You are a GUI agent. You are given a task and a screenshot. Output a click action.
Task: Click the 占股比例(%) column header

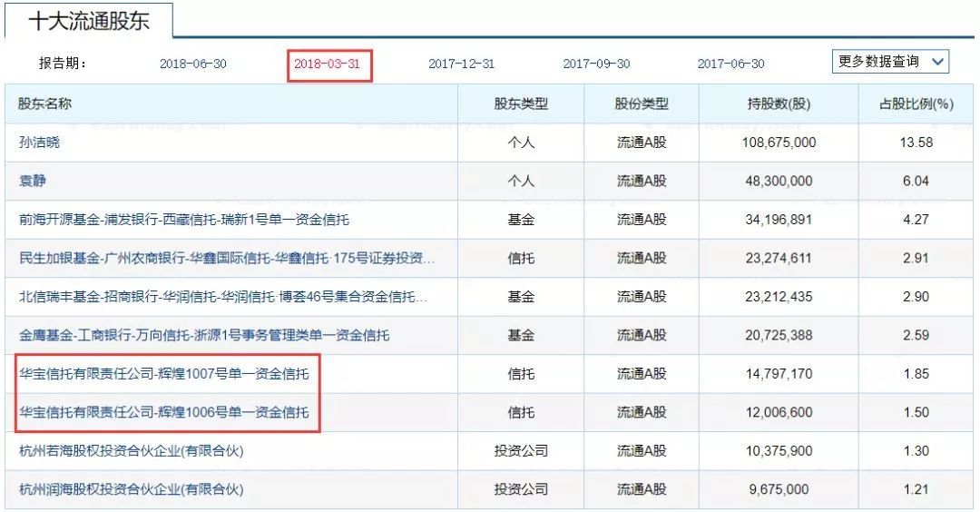(x=916, y=103)
